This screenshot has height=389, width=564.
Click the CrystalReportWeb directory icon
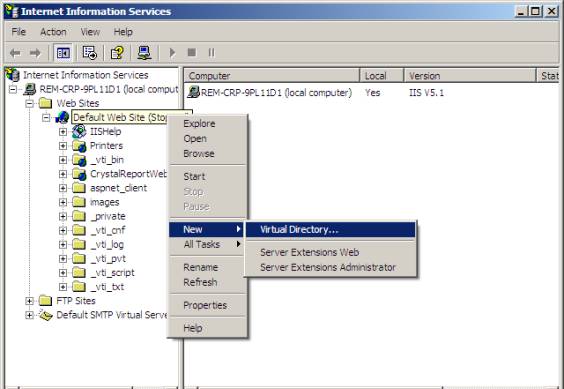pyautogui.click(x=79, y=174)
